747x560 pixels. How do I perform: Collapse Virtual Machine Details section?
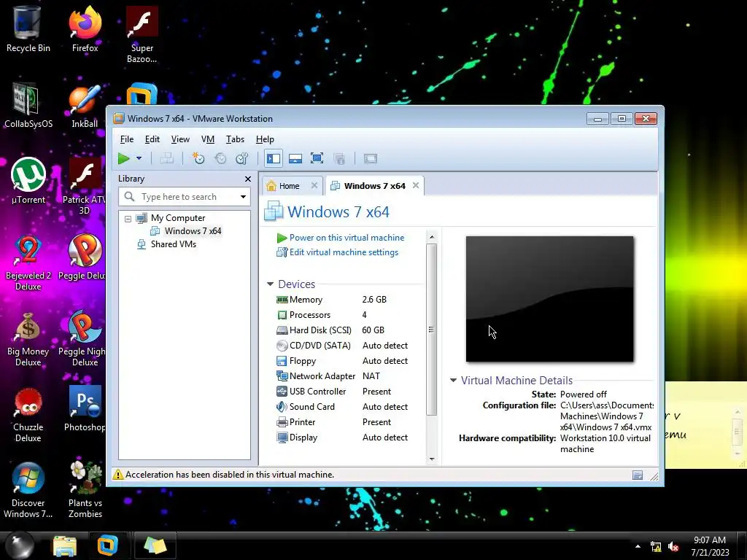[x=454, y=380]
